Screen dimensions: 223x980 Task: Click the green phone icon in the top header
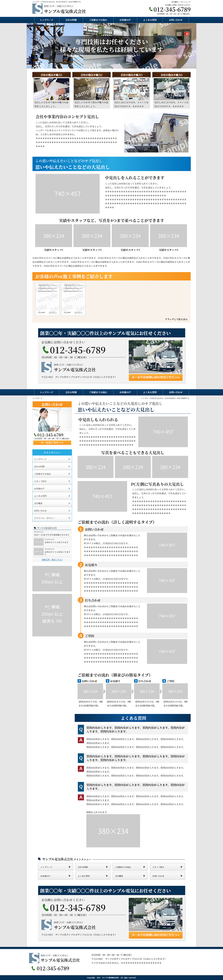151,9
